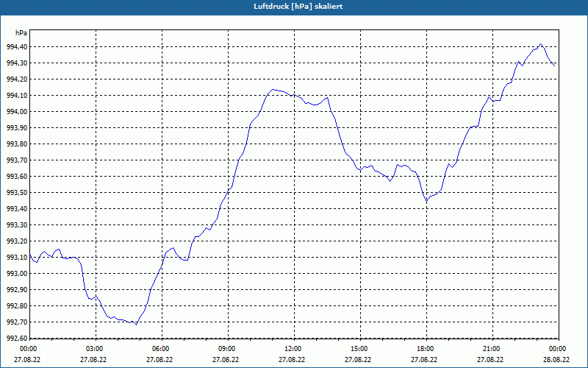The image size is (588, 368).
Task: Click the curve dip at 18:00
Action: (x=427, y=202)
